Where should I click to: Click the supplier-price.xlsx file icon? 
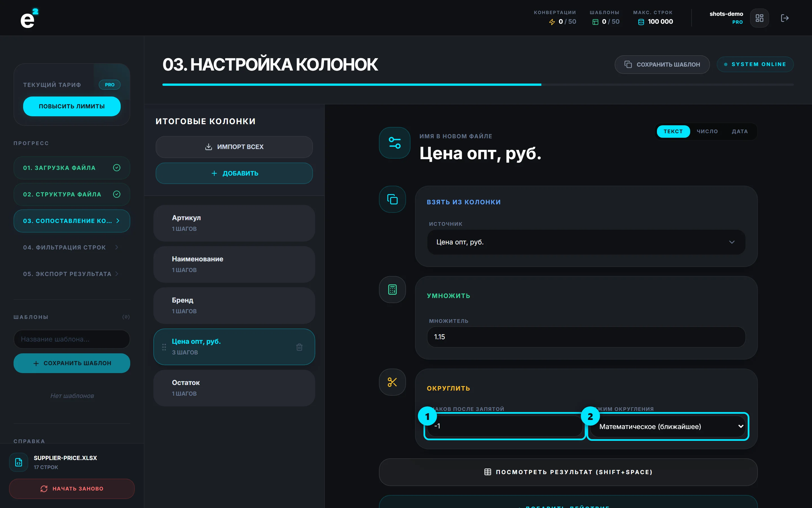(19, 462)
